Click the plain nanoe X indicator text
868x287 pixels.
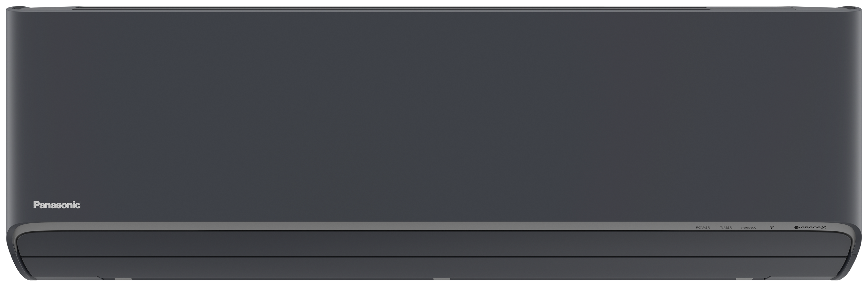(748, 228)
